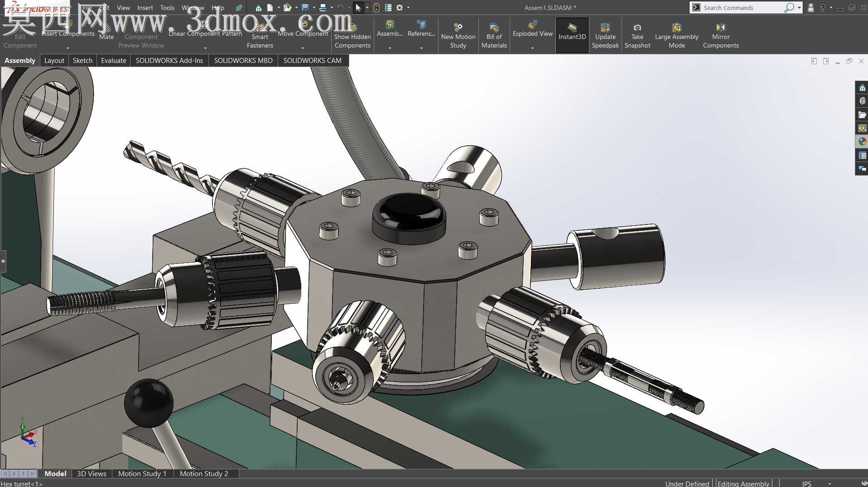Pin the menu bar with the pushpin
The width and height of the screenshot is (868, 487).
pos(239,8)
